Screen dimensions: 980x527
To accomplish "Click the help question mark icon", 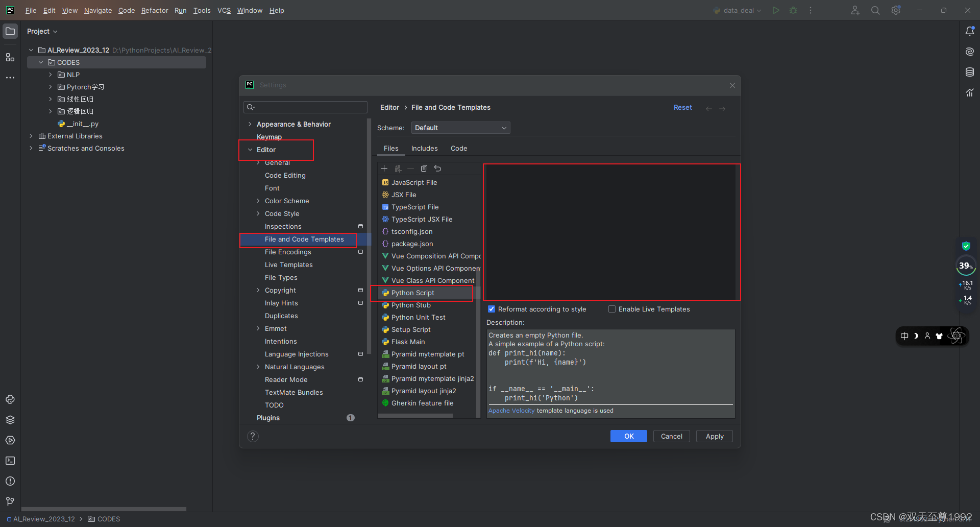I will (x=253, y=436).
